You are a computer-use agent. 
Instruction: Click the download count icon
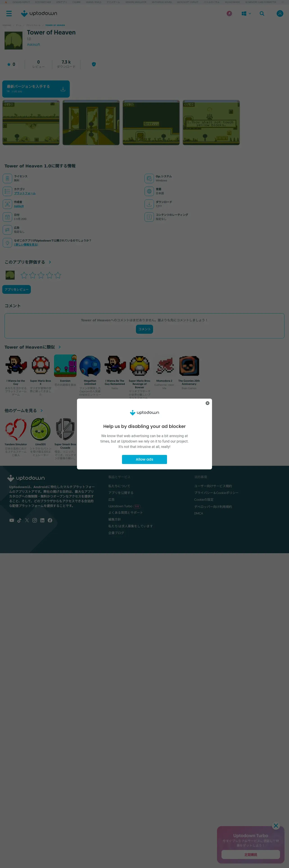149,204
